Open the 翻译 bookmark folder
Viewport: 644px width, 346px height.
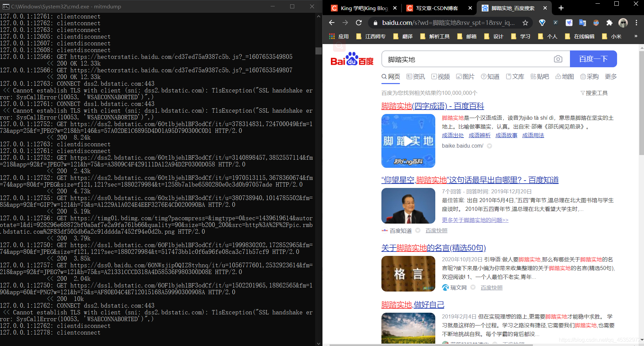403,36
